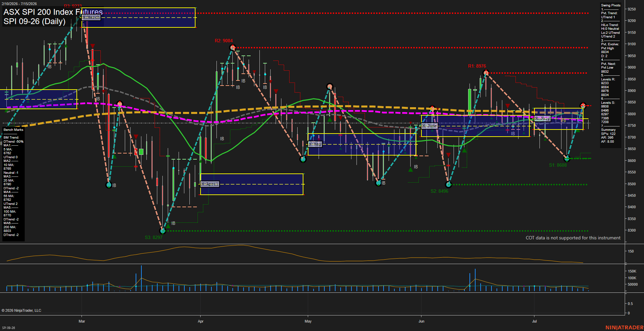Image resolution: width=644 pixels, height=331 pixels.
Task: Click swing pivot low marker at S3 8297
Action: pos(163,231)
